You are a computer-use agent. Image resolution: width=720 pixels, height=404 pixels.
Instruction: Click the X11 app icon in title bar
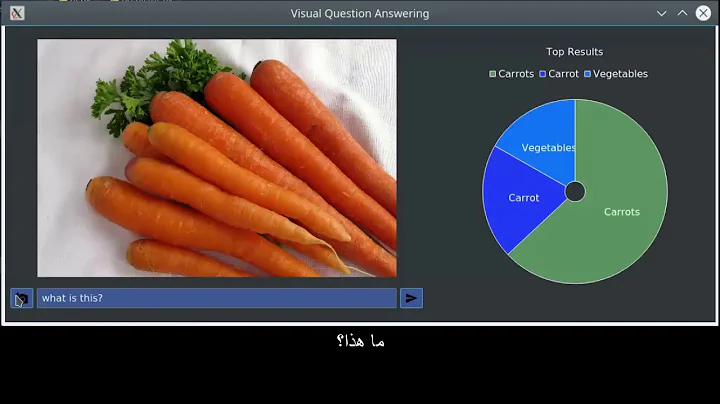point(17,13)
